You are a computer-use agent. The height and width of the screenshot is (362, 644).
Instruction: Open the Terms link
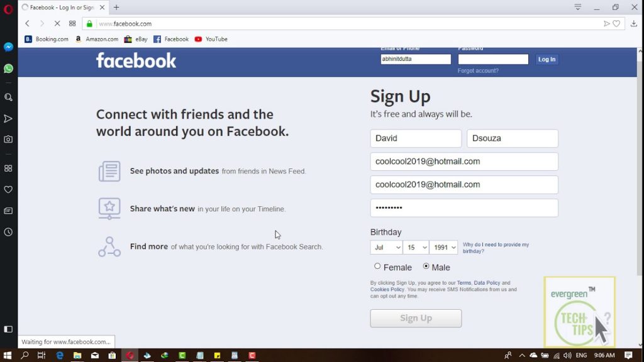click(x=464, y=283)
